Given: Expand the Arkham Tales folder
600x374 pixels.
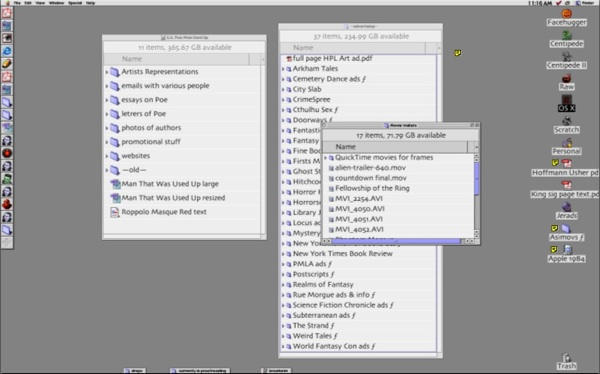Looking at the screenshot, I should click(283, 69).
